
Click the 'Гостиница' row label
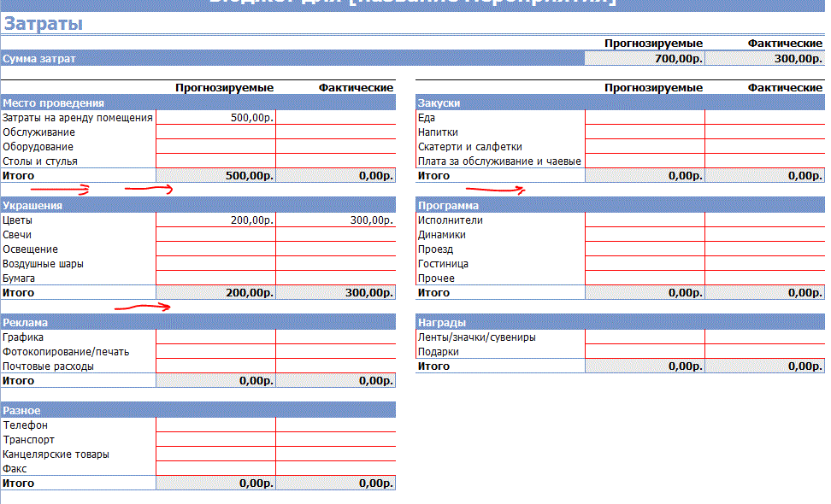443,264
